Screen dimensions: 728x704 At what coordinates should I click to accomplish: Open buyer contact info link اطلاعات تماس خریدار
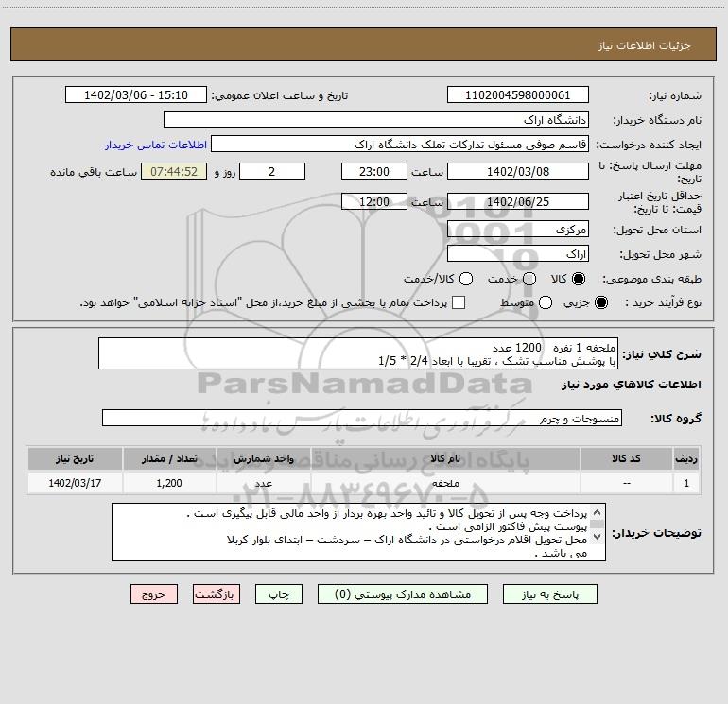[x=156, y=145]
